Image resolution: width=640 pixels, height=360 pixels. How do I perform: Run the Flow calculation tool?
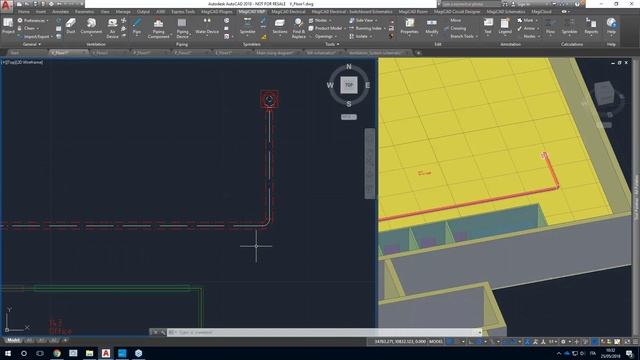[x=550, y=26]
